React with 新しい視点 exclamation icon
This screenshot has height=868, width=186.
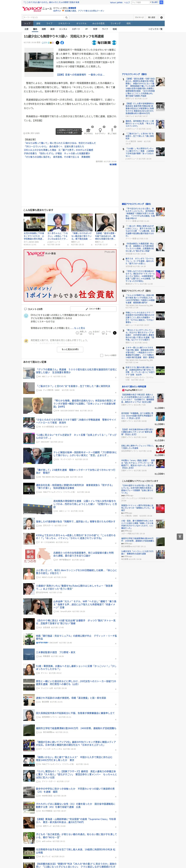(112, 130)
